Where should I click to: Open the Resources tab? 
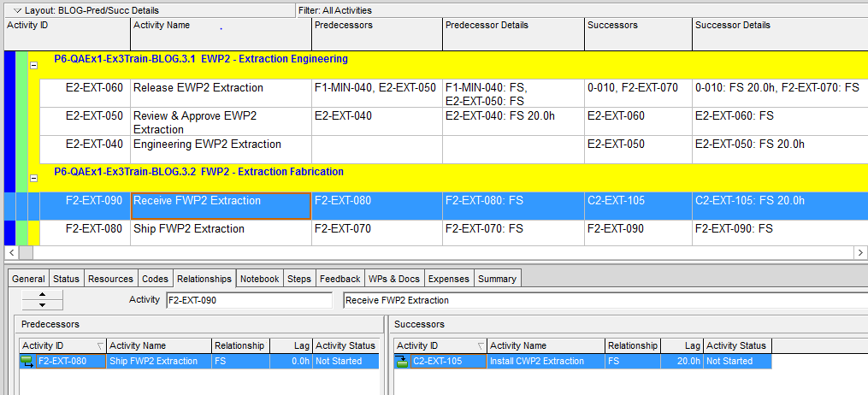pos(110,279)
